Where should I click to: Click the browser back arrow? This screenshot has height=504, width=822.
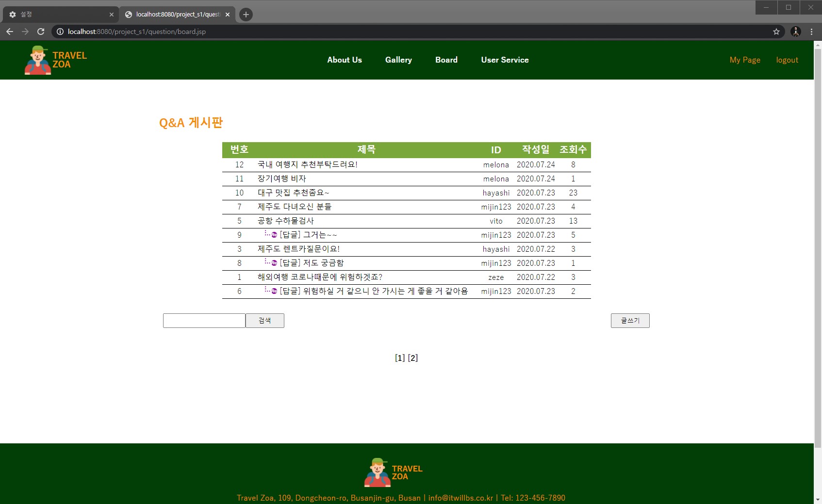10,32
